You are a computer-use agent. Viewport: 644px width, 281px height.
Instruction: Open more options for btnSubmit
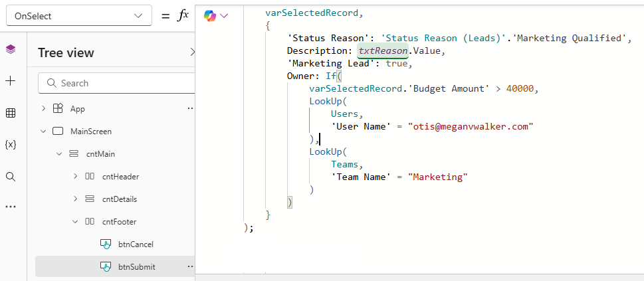190,266
